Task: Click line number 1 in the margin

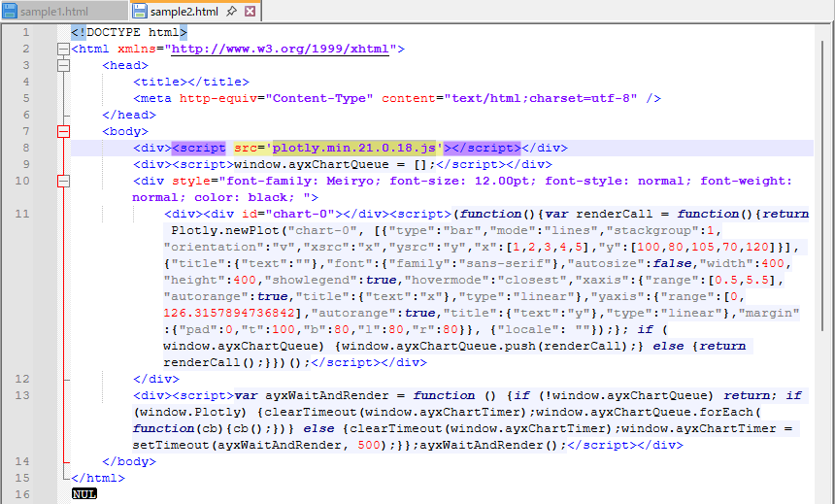Action: coord(27,32)
